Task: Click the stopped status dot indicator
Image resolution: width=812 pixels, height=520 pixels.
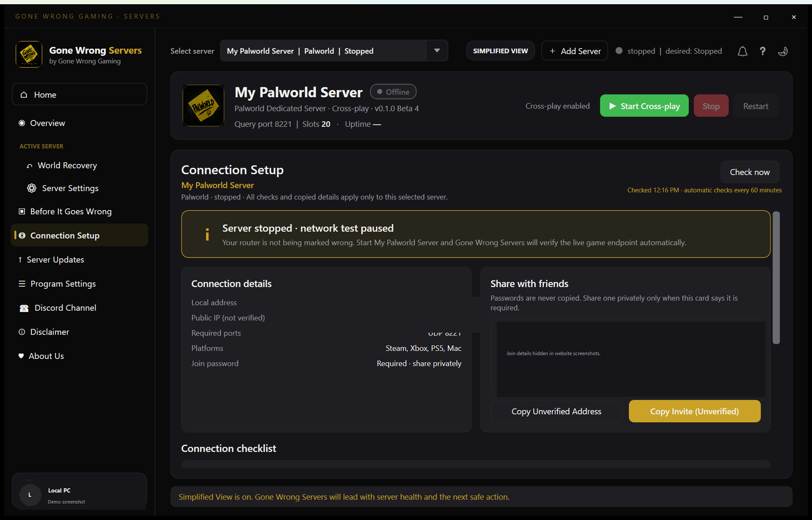Action: [x=619, y=51]
